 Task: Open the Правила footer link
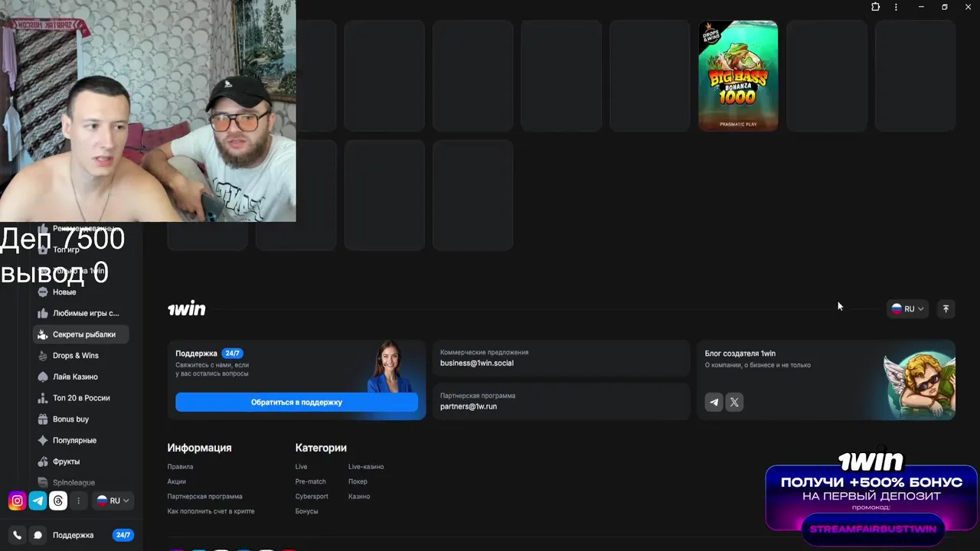click(x=180, y=467)
